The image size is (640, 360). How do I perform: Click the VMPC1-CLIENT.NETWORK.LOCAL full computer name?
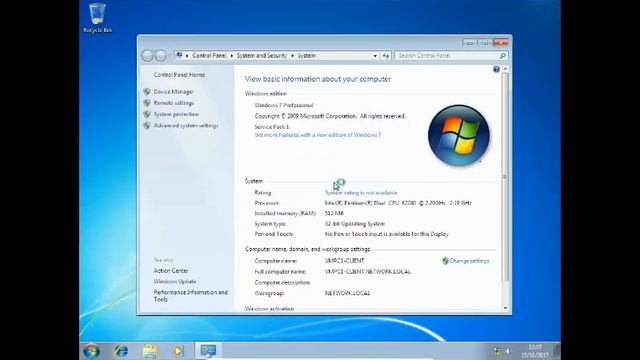point(368,272)
